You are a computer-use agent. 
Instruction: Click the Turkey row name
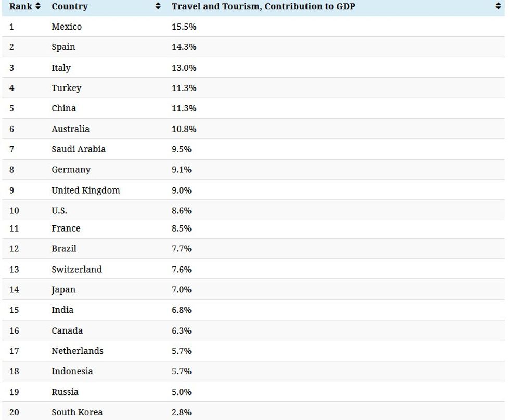point(66,88)
